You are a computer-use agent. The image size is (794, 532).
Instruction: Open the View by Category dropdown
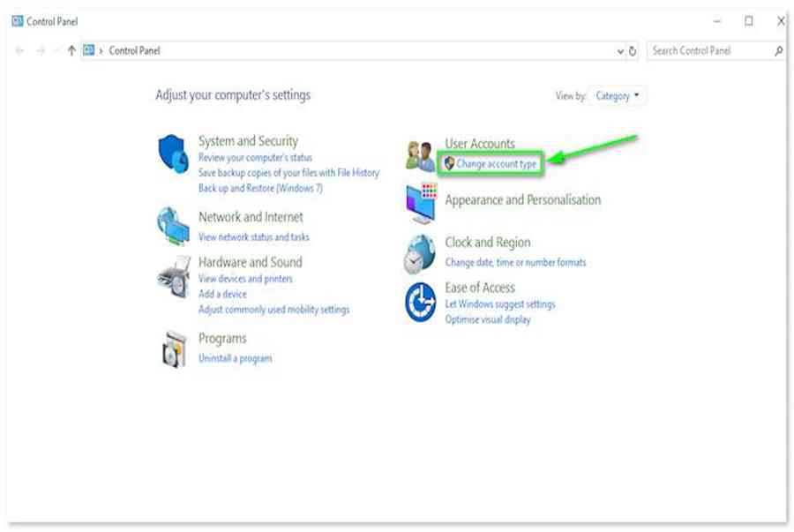point(618,95)
